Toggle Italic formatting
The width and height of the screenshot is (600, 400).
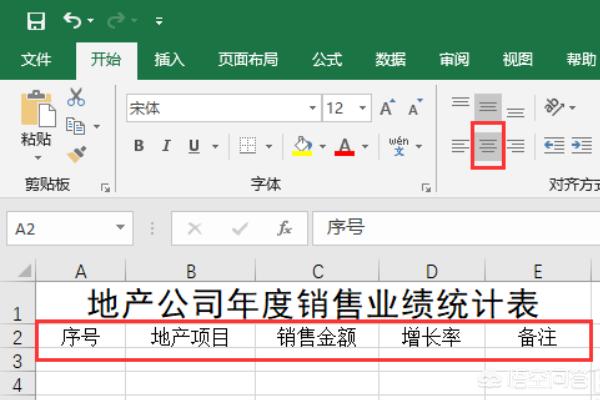166,146
